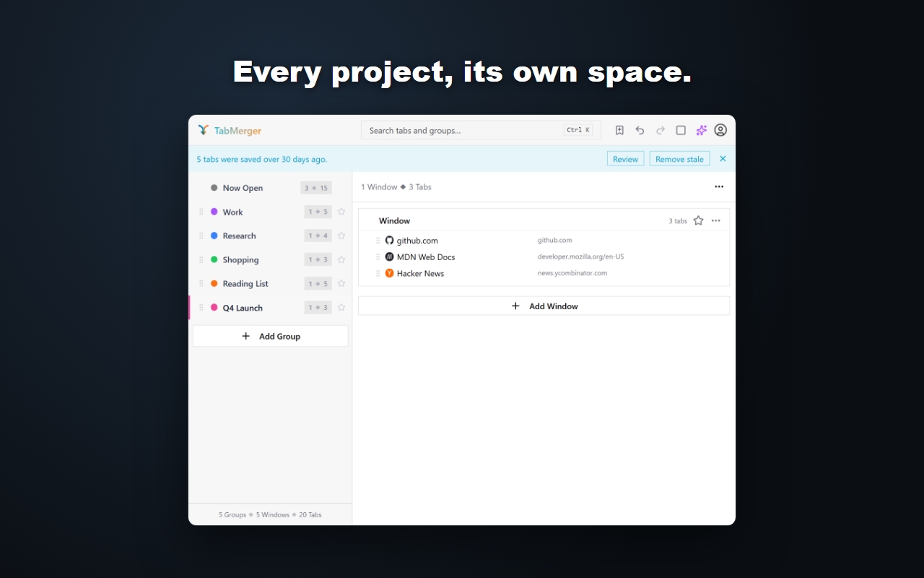Select the Q4 Launch group
The image size is (924, 578).
coord(270,308)
